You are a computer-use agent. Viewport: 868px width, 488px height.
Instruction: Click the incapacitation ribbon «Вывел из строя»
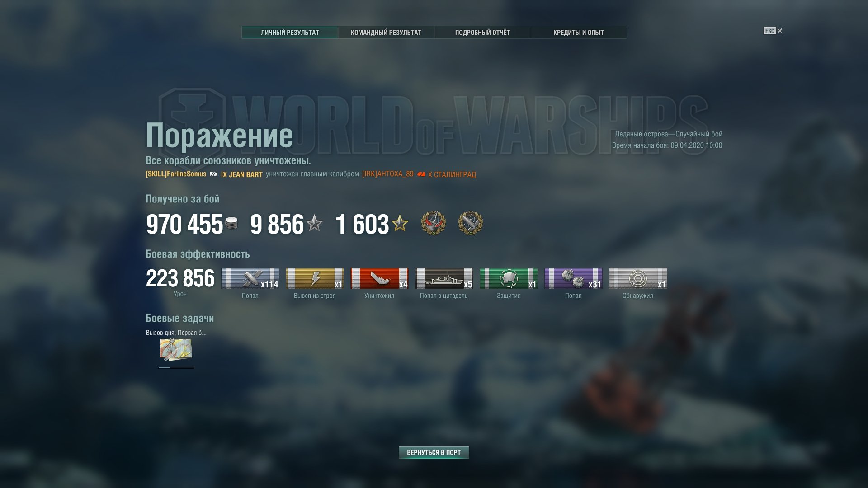click(315, 278)
